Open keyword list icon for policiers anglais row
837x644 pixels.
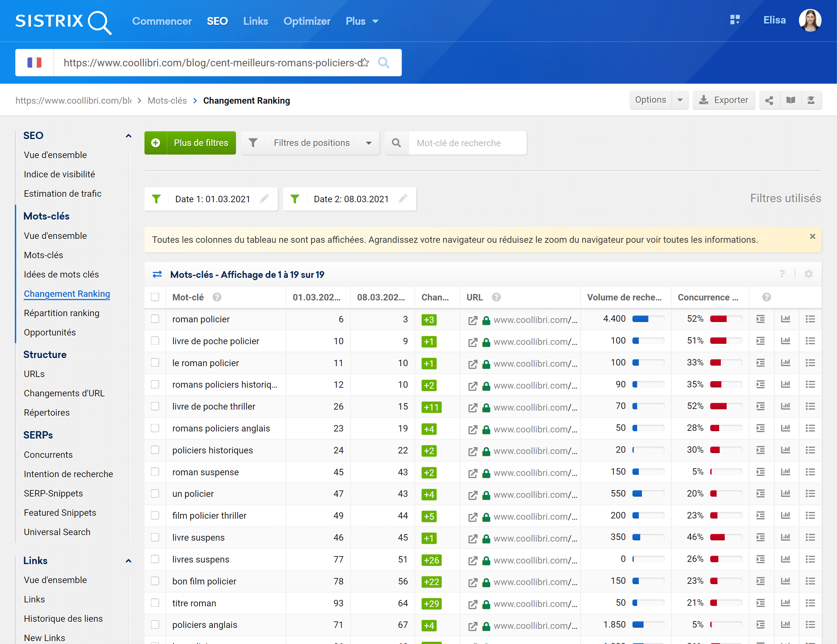point(810,625)
